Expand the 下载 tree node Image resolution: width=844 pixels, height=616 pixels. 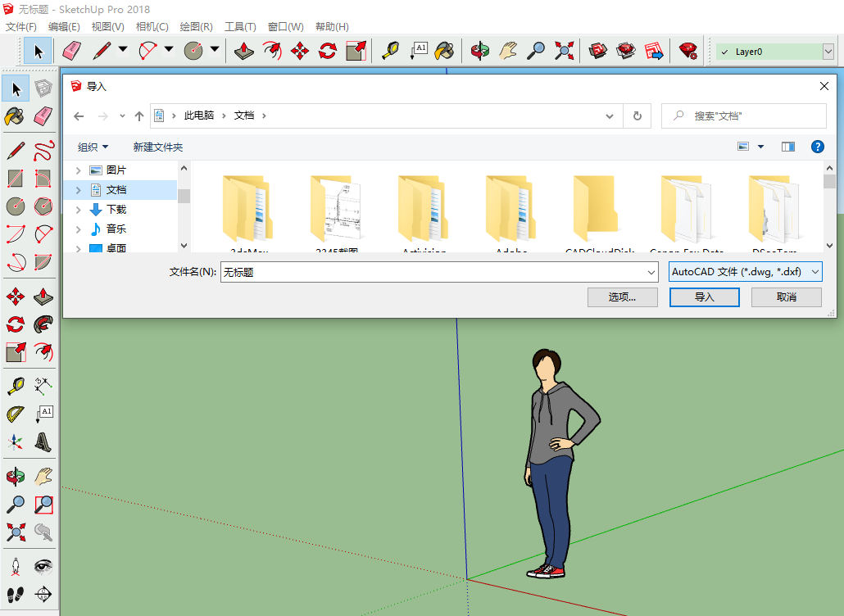tap(79, 210)
